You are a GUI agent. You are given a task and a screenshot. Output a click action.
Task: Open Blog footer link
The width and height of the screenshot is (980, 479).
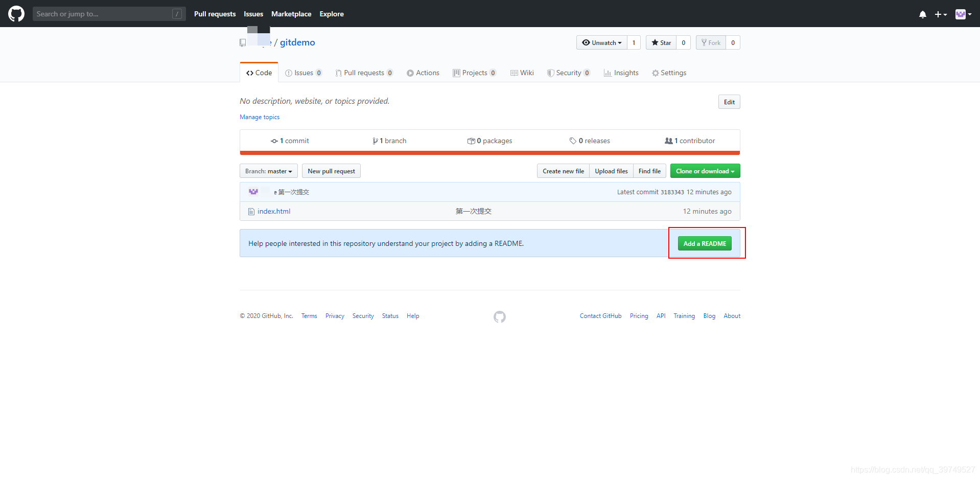(709, 316)
